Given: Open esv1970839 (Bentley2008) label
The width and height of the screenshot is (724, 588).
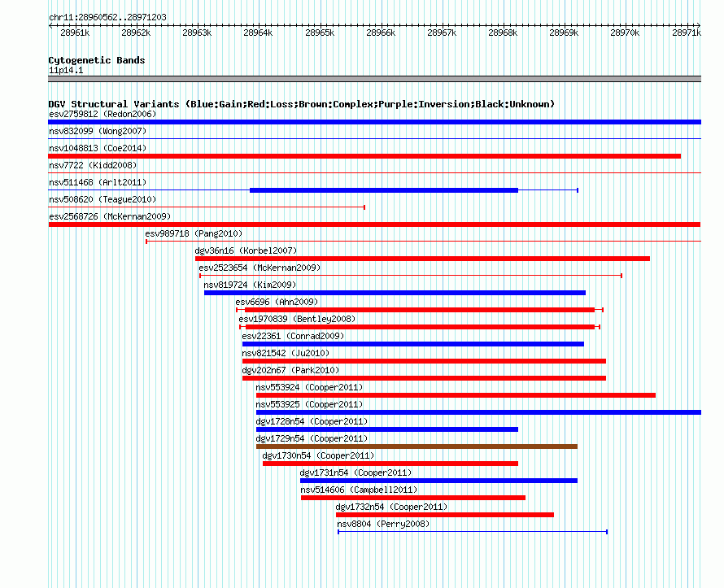Looking at the screenshot, I should click(x=297, y=319).
